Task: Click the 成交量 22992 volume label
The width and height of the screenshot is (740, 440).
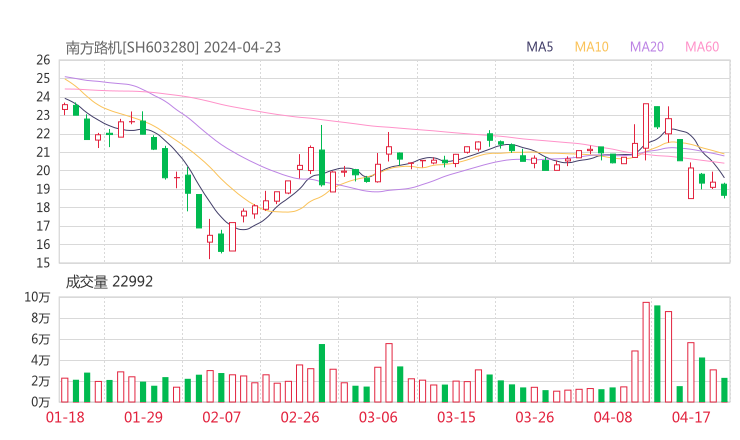Action: tap(109, 282)
